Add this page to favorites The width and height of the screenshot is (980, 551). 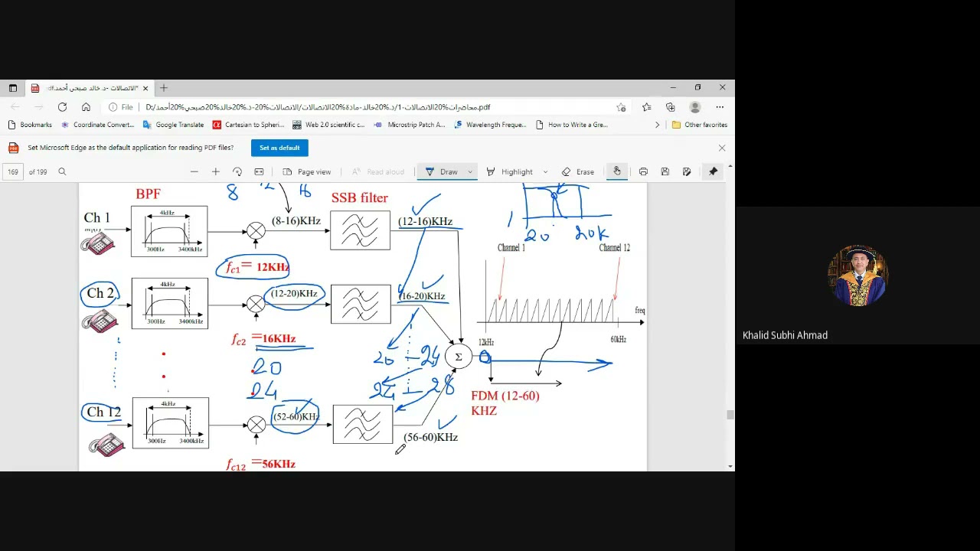coord(621,107)
